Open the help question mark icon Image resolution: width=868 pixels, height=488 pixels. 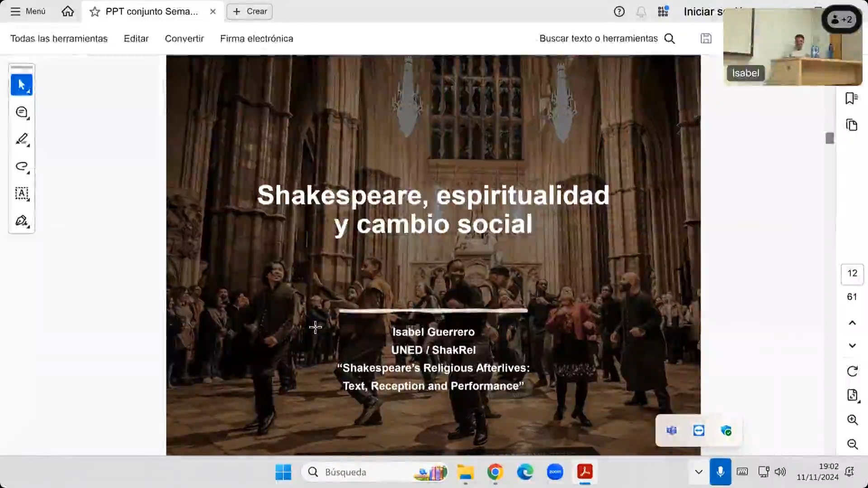coord(619,11)
